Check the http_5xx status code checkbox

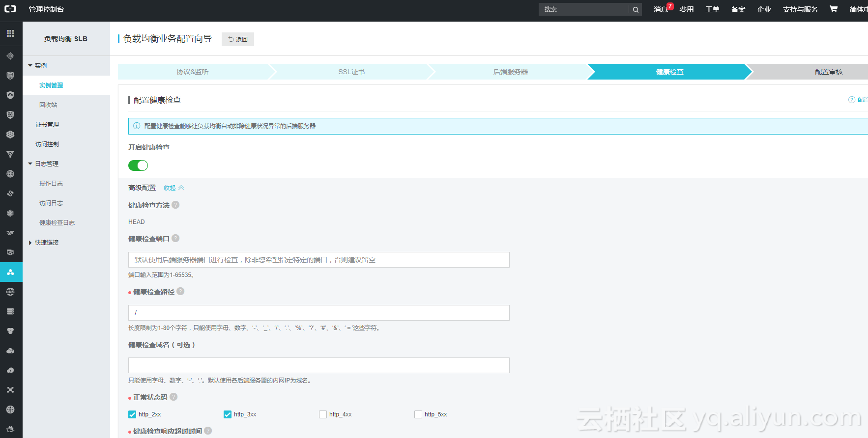pos(418,414)
